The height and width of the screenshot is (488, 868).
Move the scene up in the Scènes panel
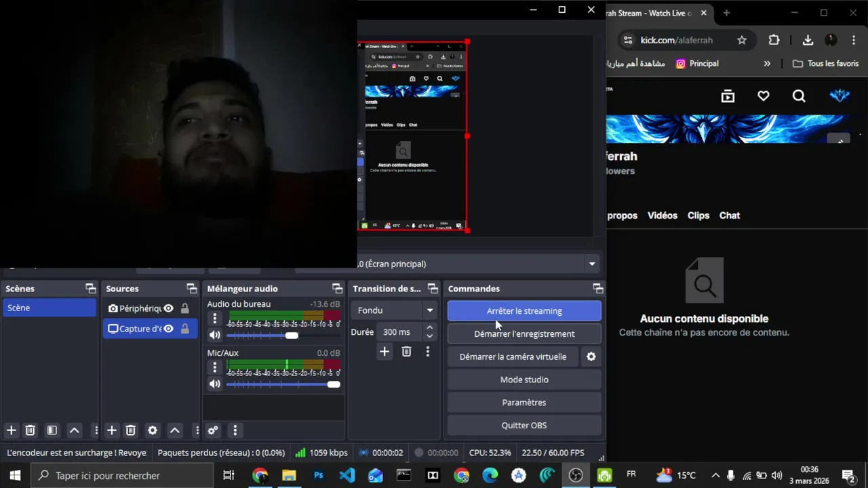75,430
